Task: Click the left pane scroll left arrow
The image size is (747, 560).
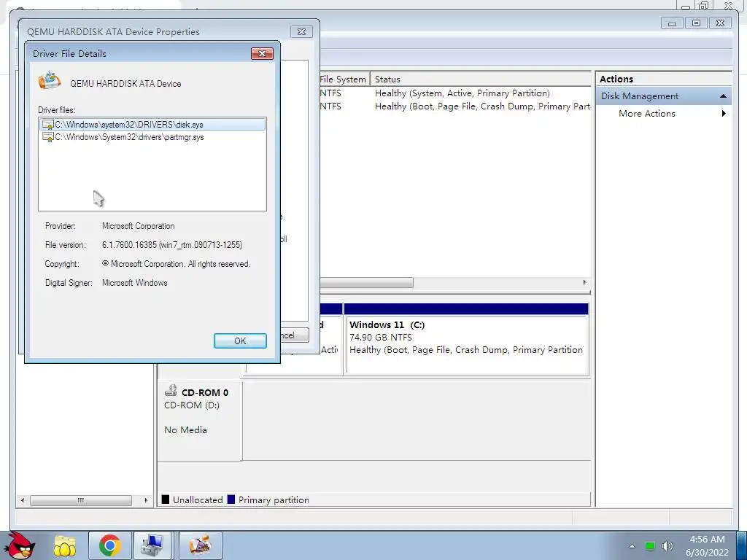Action: [23, 500]
